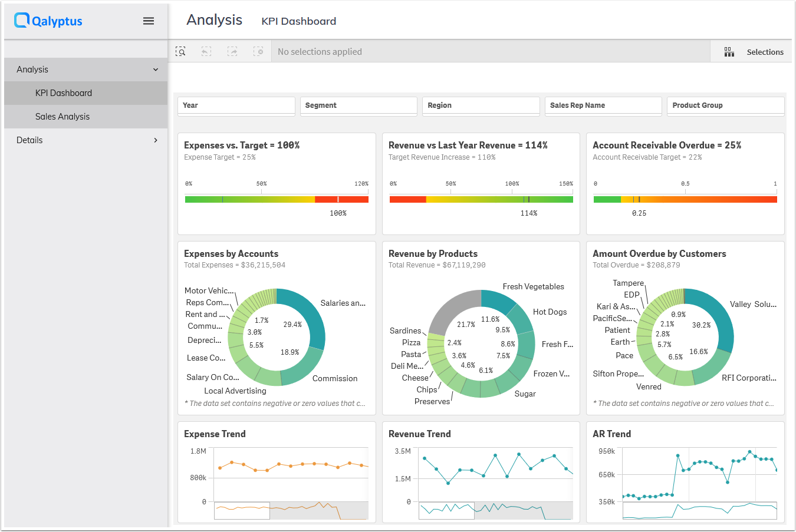This screenshot has height=532, width=796.
Task: Open the Year filter pane
Action: [x=236, y=105]
